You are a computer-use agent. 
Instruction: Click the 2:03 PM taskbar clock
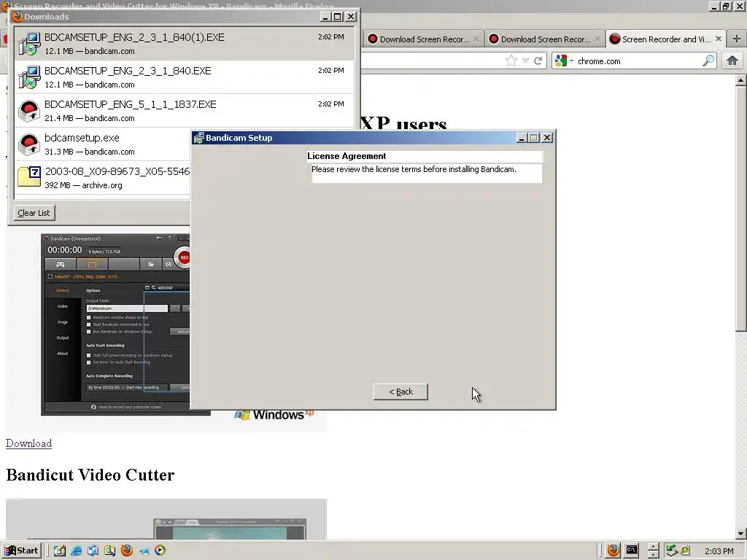click(719, 551)
